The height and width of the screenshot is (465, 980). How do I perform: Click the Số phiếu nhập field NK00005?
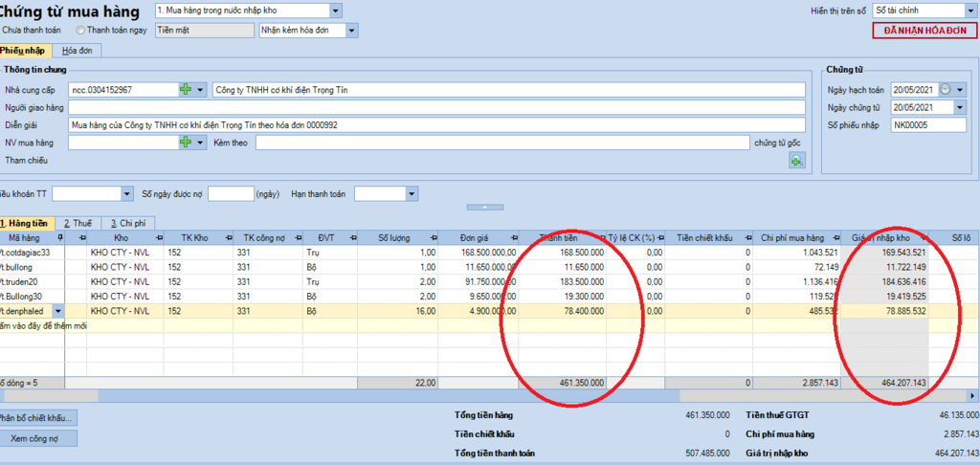coord(928,125)
